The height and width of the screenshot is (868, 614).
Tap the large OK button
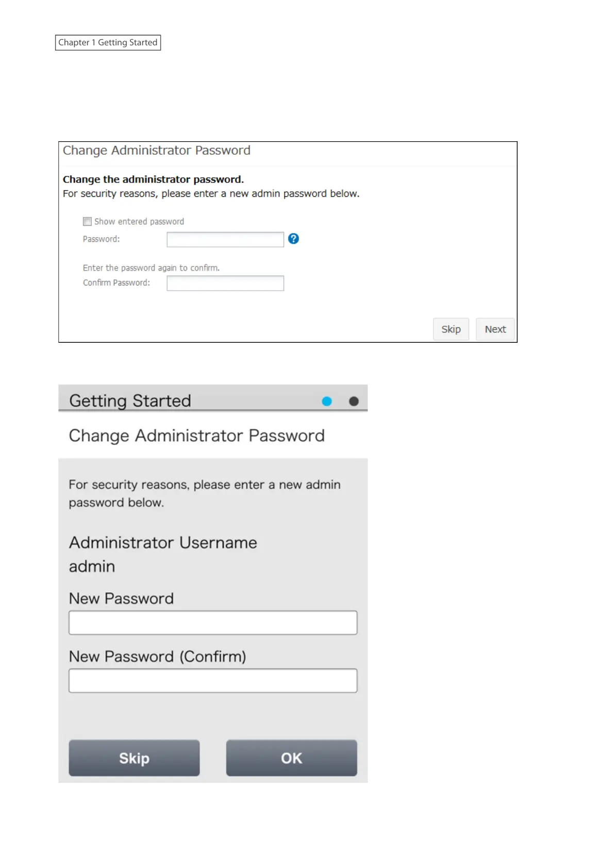click(x=291, y=758)
